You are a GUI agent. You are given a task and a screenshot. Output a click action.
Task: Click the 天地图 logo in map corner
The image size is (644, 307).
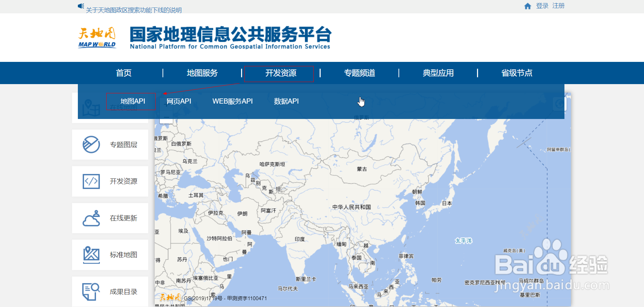[170, 297]
